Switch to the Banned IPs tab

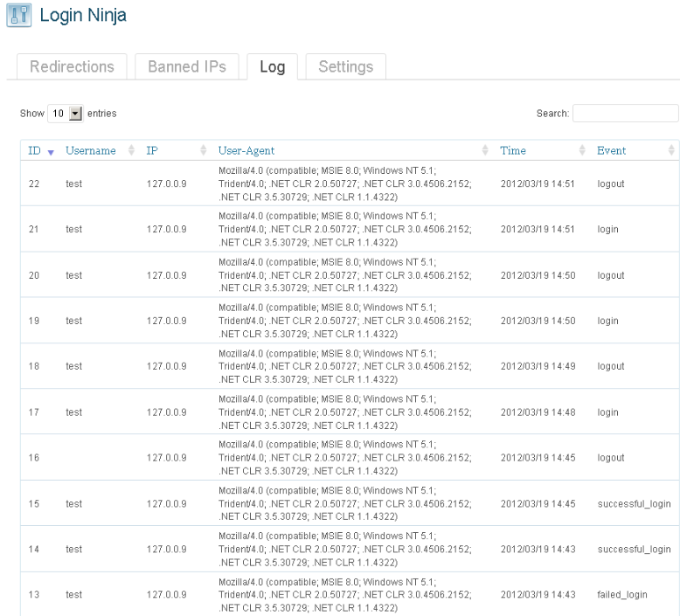[187, 66]
